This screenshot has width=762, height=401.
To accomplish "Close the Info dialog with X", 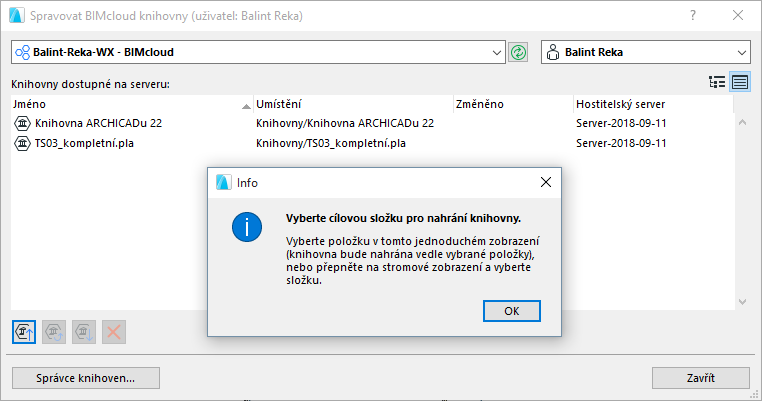I will [x=546, y=182].
